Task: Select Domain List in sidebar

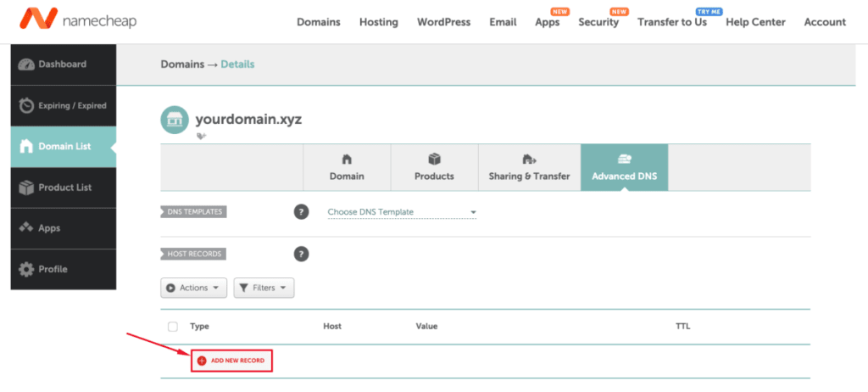Action: coord(63,147)
